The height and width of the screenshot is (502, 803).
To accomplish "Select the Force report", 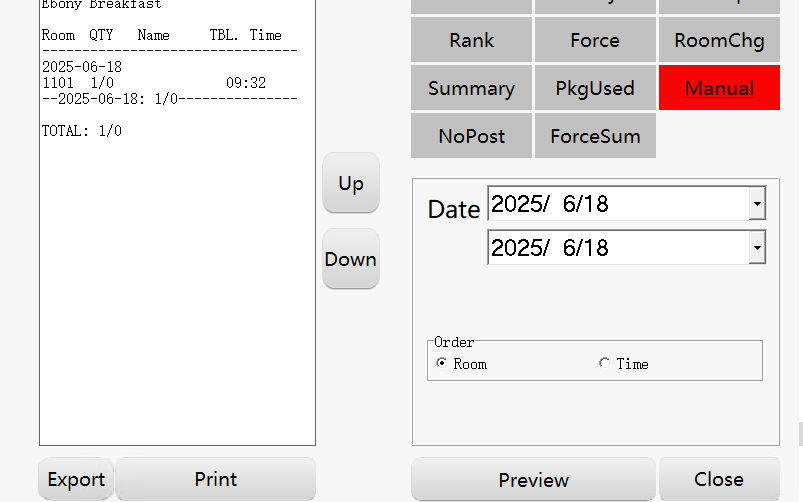I will pyautogui.click(x=595, y=40).
